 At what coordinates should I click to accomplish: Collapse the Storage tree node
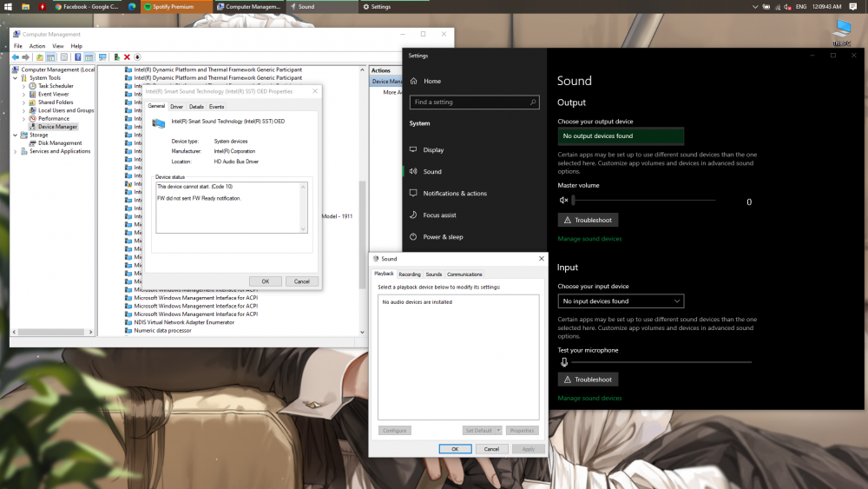tap(16, 135)
